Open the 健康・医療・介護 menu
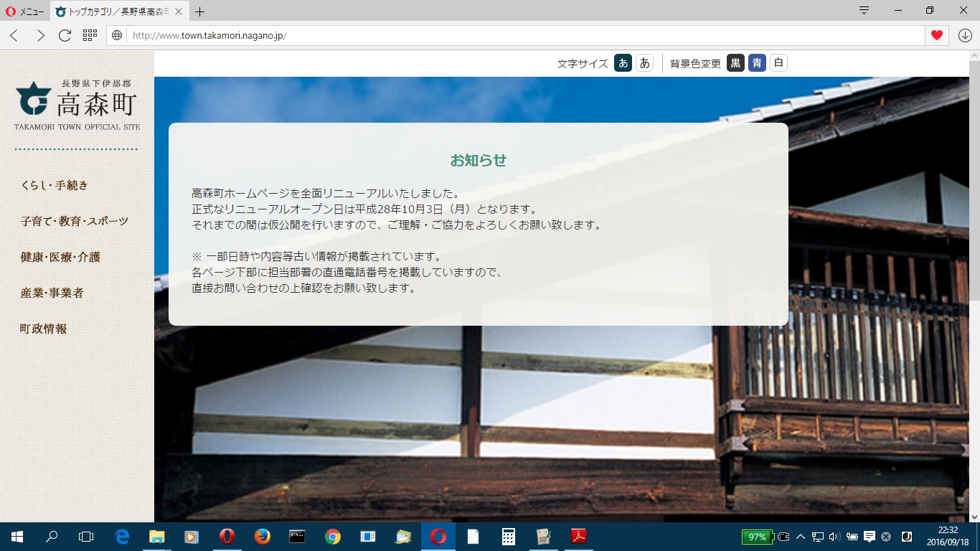This screenshot has width=980, height=551. click(60, 257)
